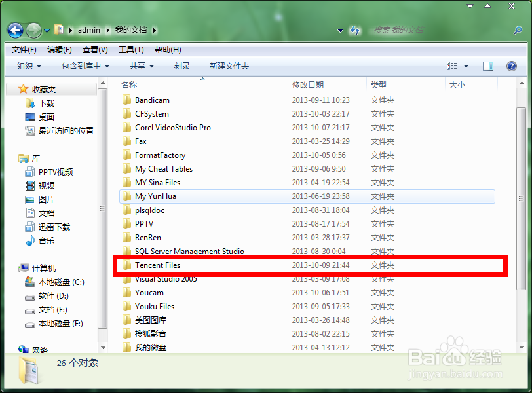Select the Fax folder icon

[126, 141]
